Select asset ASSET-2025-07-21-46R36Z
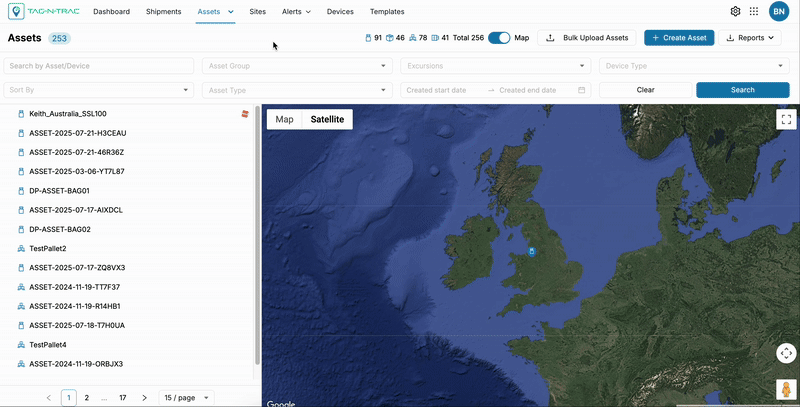Screen dimensions: 800x407 [77, 152]
